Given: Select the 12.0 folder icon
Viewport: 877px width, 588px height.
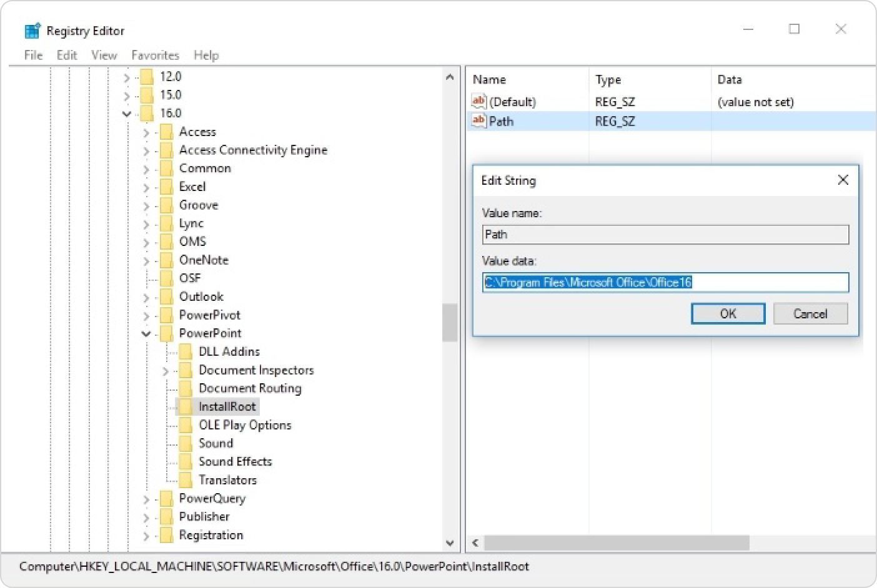Looking at the screenshot, I should coord(147,77).
